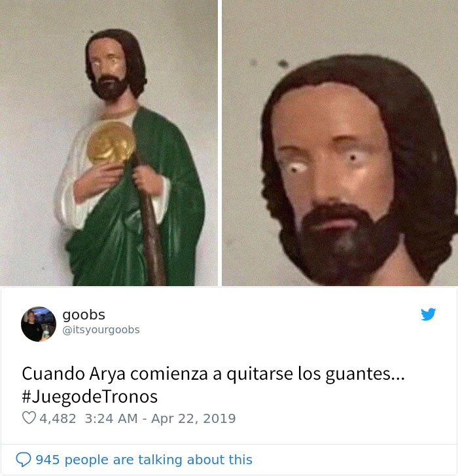Click the gold medallion on the statue
The width and height of the screenshot is (458, 476).
(x=111, y=143)
